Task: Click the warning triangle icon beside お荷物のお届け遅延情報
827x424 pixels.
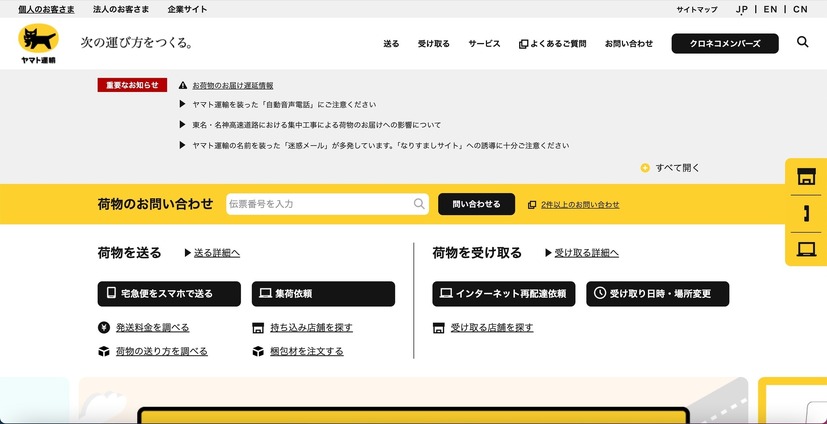Action: tap(183, 85)
